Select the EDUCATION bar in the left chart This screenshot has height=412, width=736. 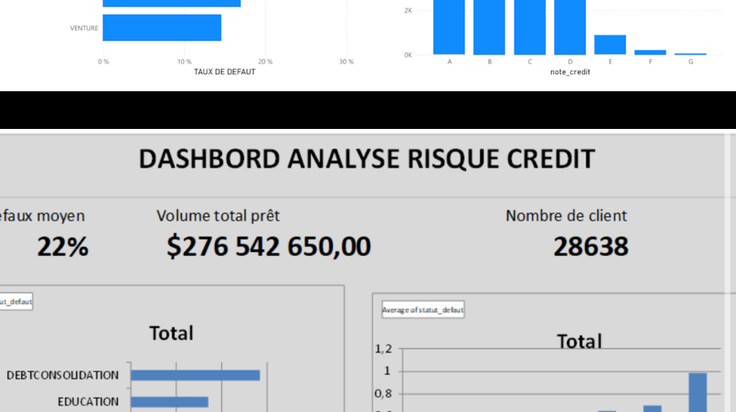point(169,402)
